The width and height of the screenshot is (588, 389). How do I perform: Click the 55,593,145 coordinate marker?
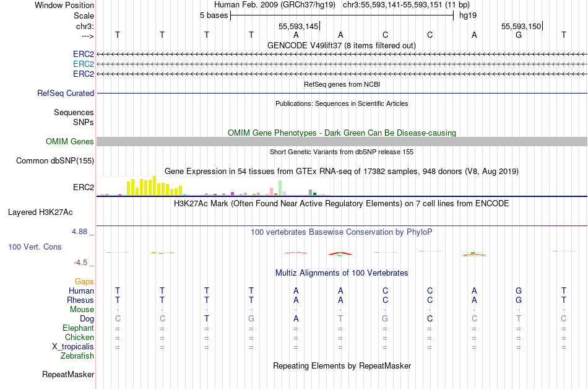(298, 26)
